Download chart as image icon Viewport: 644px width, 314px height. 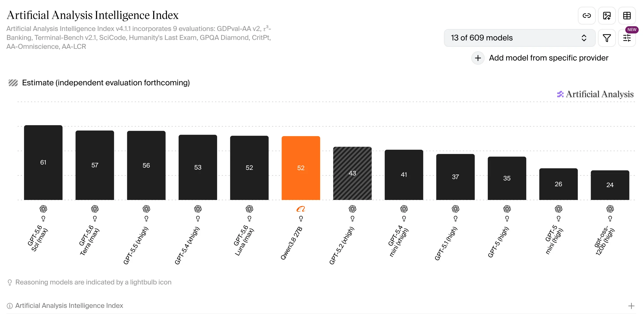pyautogui.click(x=607, y=16)
